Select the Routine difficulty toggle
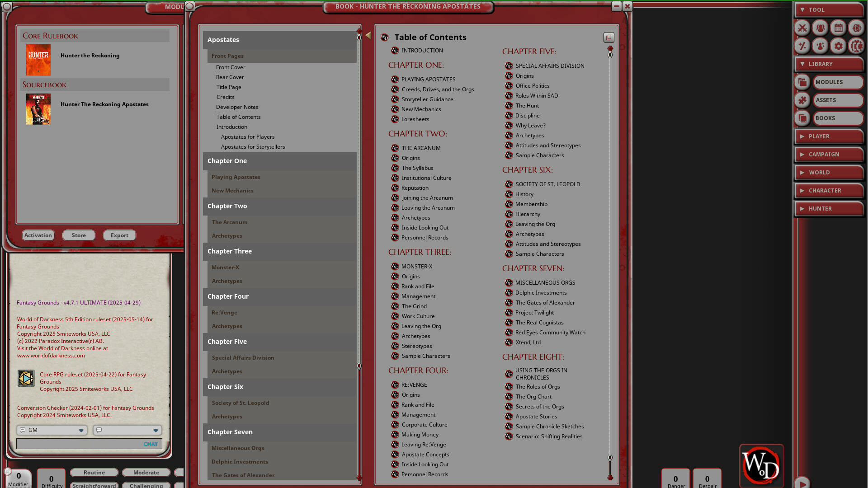 coord(94,472)
